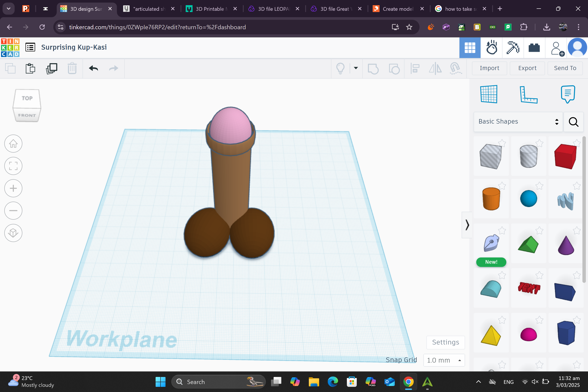The image size is (588, 392).
Task: Zoom out the 3D view
Action: 13,210
